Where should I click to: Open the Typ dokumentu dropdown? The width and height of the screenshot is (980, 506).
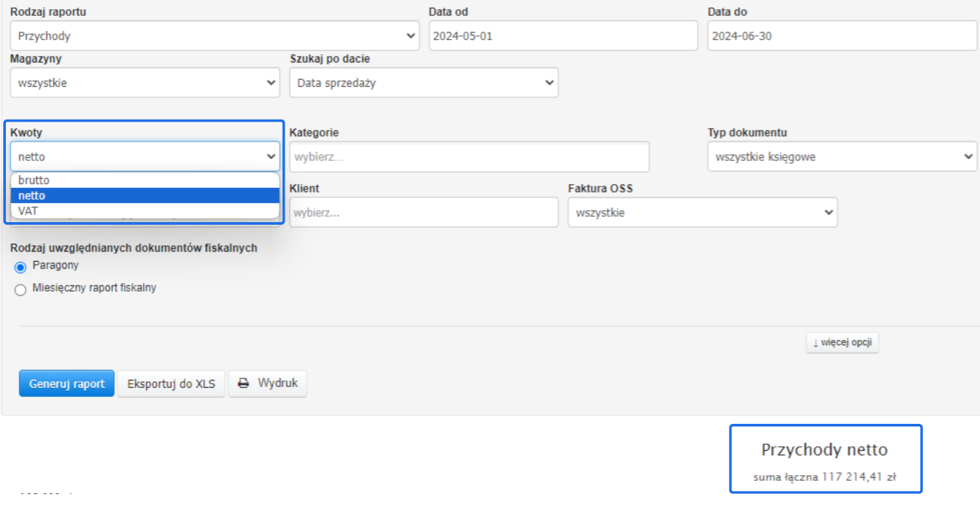click(x=842, y=157)
